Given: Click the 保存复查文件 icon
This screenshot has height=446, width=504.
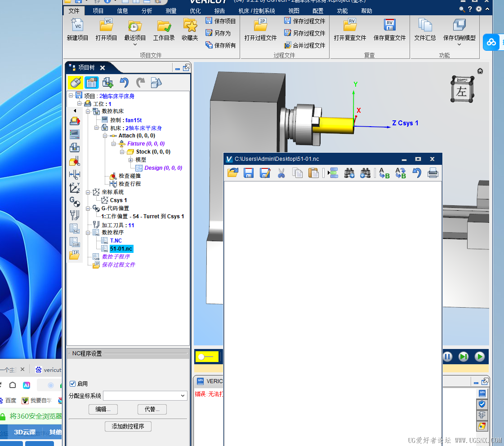Looking at the screenshot, I should click(389, 25).
